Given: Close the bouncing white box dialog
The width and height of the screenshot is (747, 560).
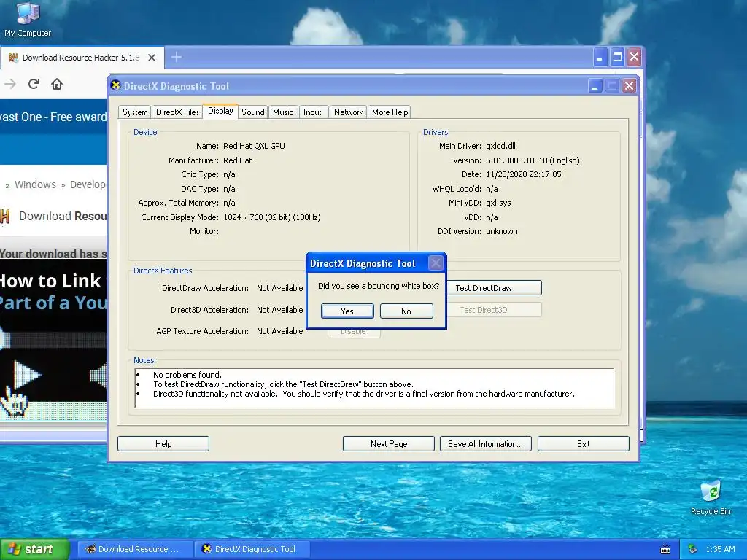Looking at the screenshot, I should pyautogui.click(x=436, y=262).
